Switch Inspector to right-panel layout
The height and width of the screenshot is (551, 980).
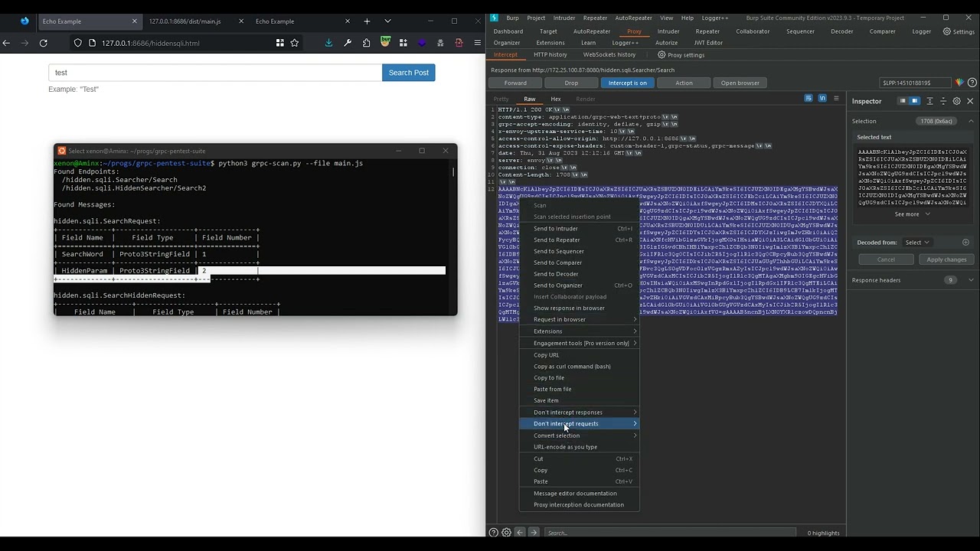pyautogui.click(x=914, y=101)
